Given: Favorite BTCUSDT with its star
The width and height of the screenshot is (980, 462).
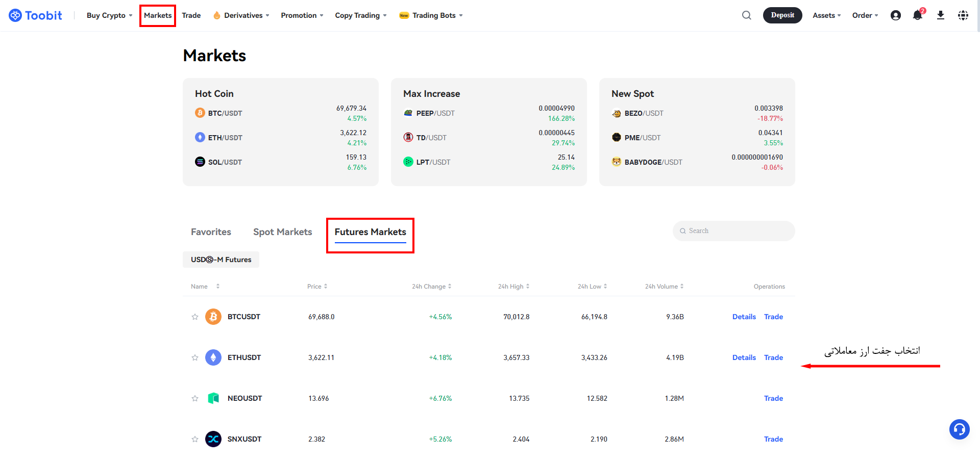Looking at the screenshot, I should tap(195, 317).
